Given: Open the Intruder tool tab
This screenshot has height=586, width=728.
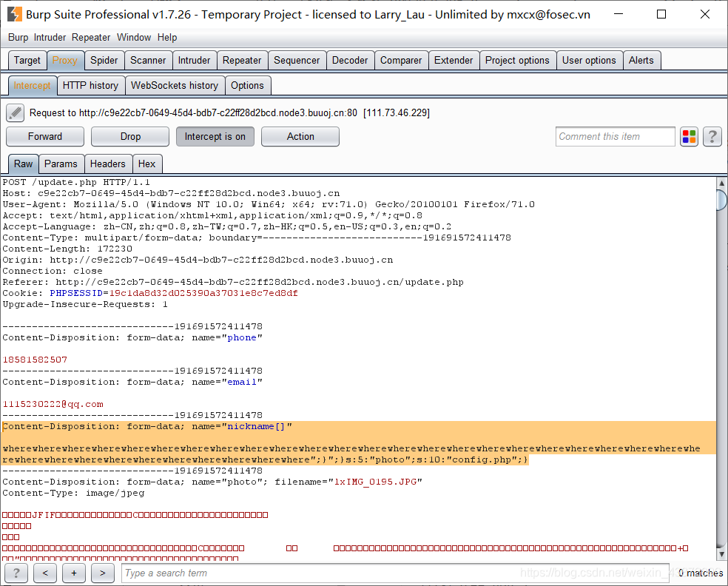Looking at the screenshot, I should (x=194, y=61).
